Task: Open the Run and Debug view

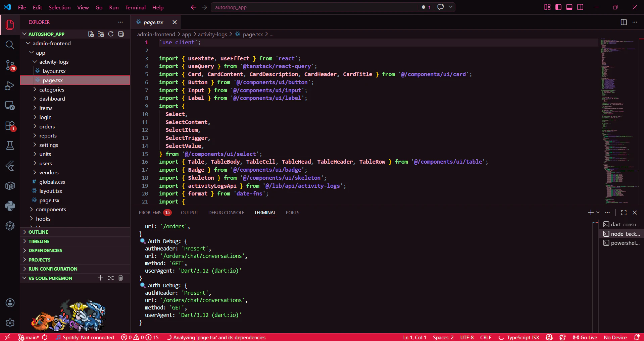Action: click(x=10, y=86)
